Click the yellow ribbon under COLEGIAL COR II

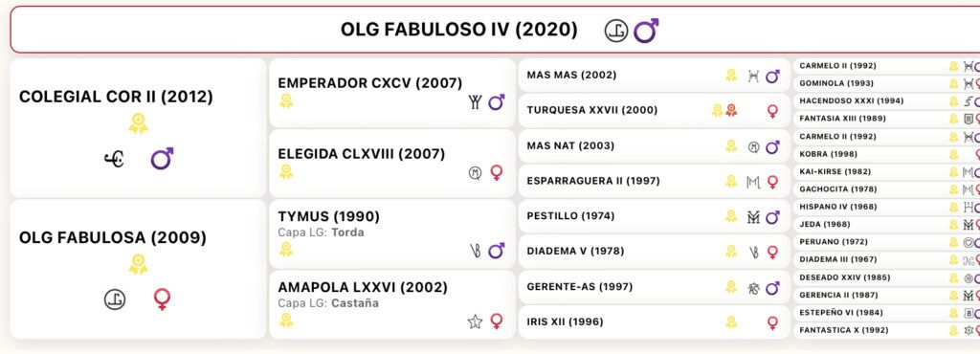point(138,123)
